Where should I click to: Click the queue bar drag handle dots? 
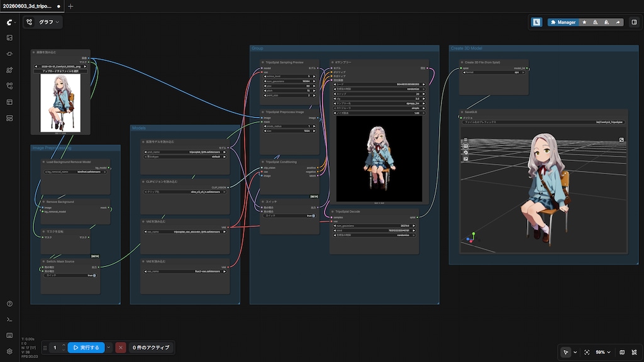click(x=45, y=348)
